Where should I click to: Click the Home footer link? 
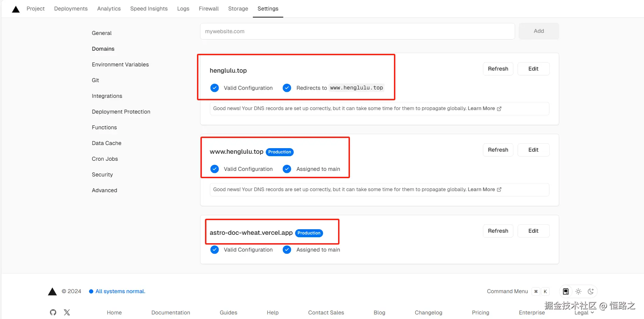(x=114, y=313)
